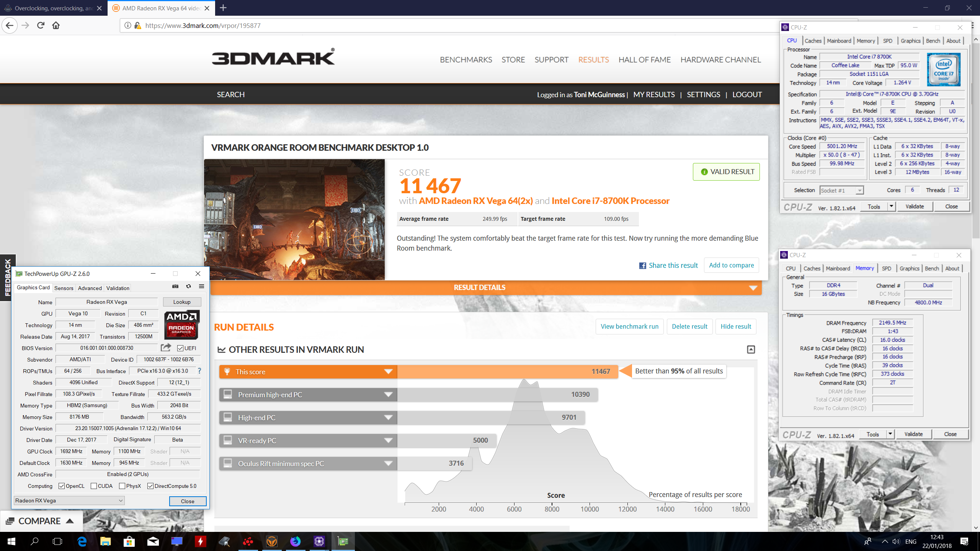Click the My Results link

[654, 95]
